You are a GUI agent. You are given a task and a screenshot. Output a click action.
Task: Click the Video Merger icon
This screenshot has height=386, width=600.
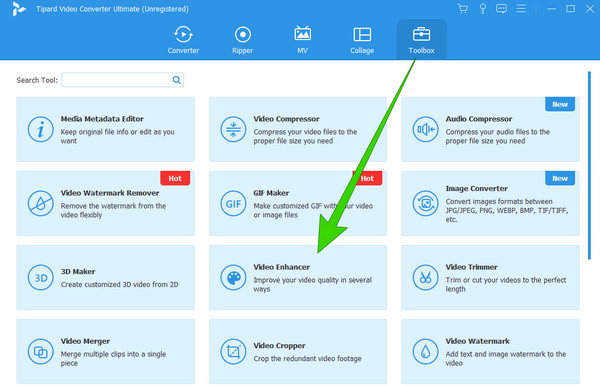coord(41,352)
